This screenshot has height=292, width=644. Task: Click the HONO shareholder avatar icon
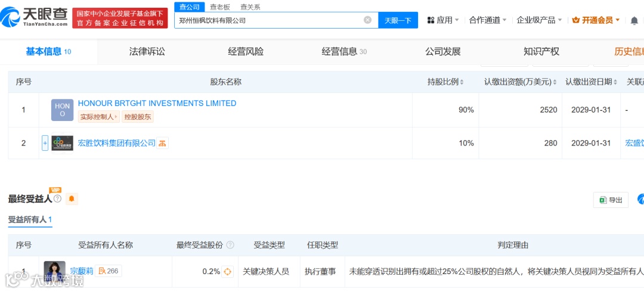click(63, 110)
